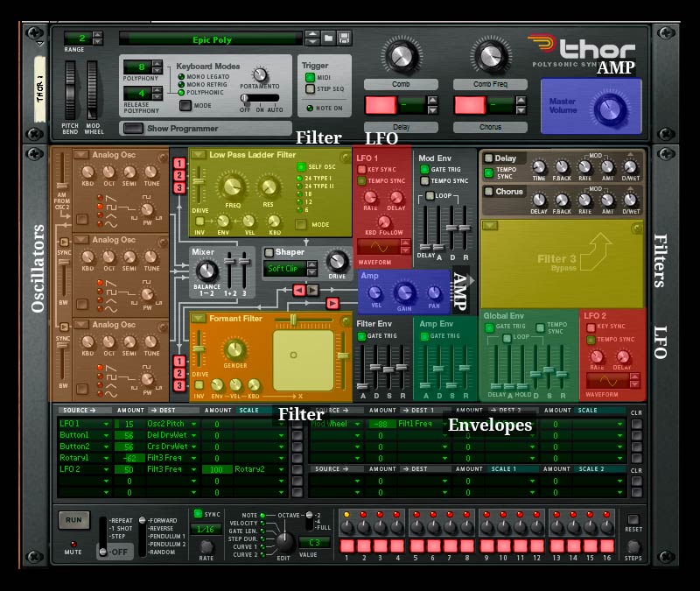Select the MONO LEGATO keyboard mode
The width and height of the screenshot is (700, 591).
click(181, 77)
